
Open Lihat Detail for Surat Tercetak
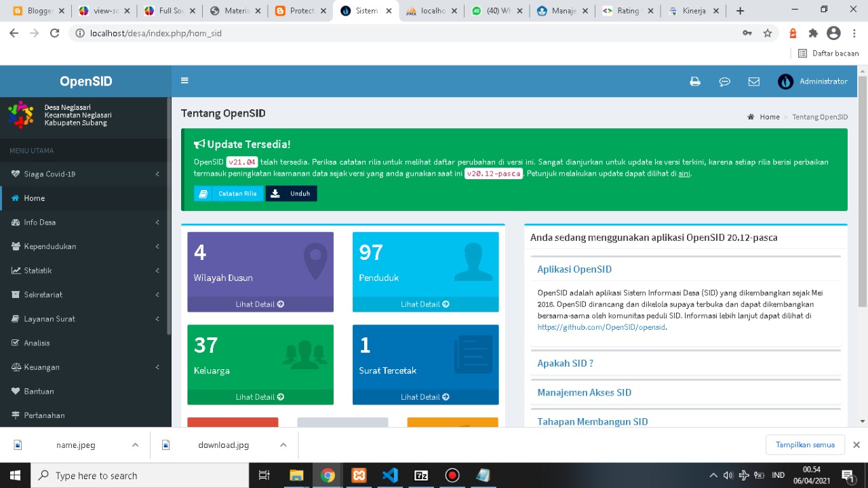[425, 397]
